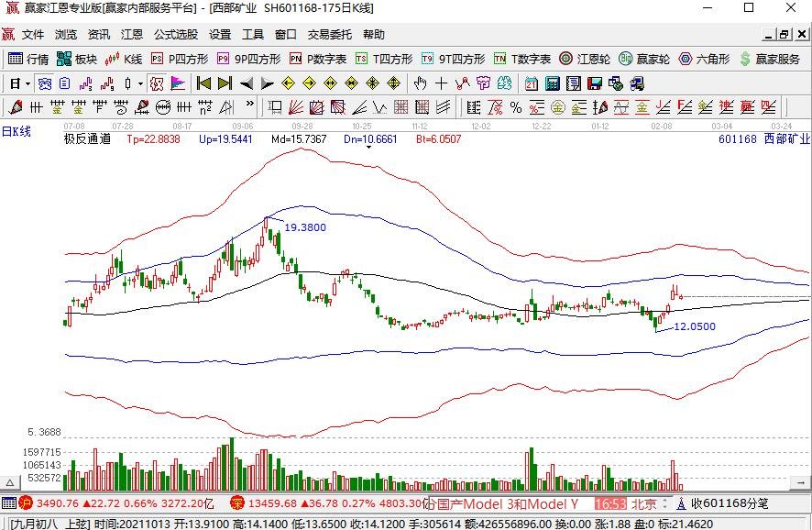
Task: Activate the crosshair cursor tool
Action: [441, 83]
